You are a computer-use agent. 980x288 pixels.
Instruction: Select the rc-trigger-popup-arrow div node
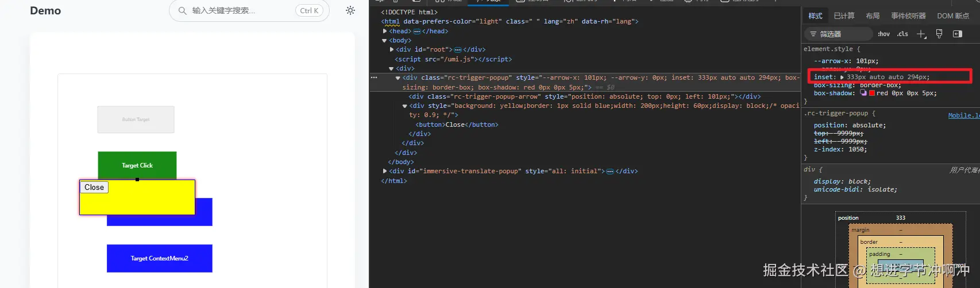[x=585, y=97]
